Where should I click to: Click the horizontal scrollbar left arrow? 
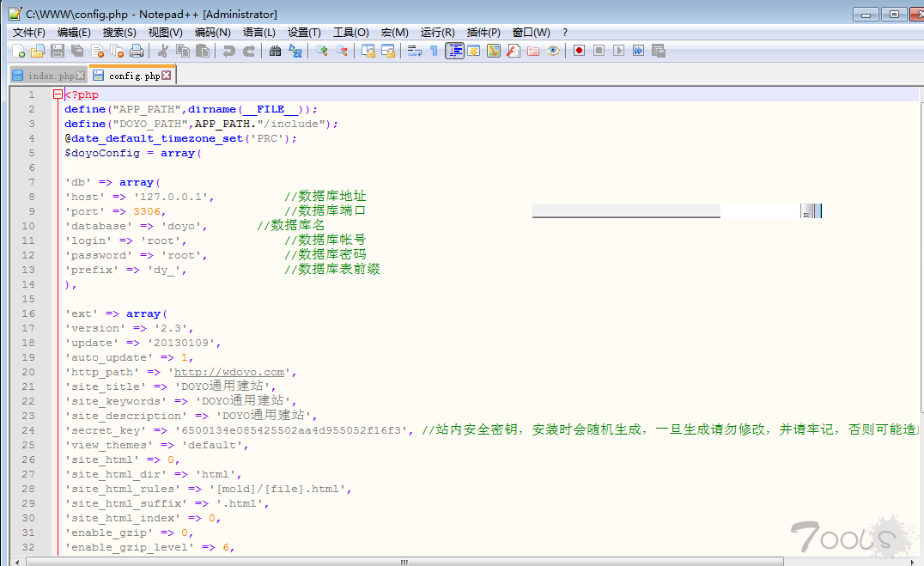pyautogui.click(x=17, y=562)
